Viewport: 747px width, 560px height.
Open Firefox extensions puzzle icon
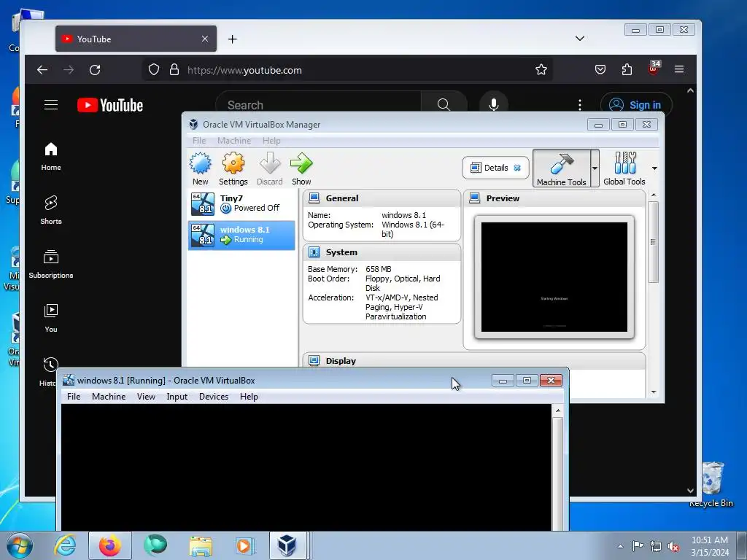pos(627,70)
